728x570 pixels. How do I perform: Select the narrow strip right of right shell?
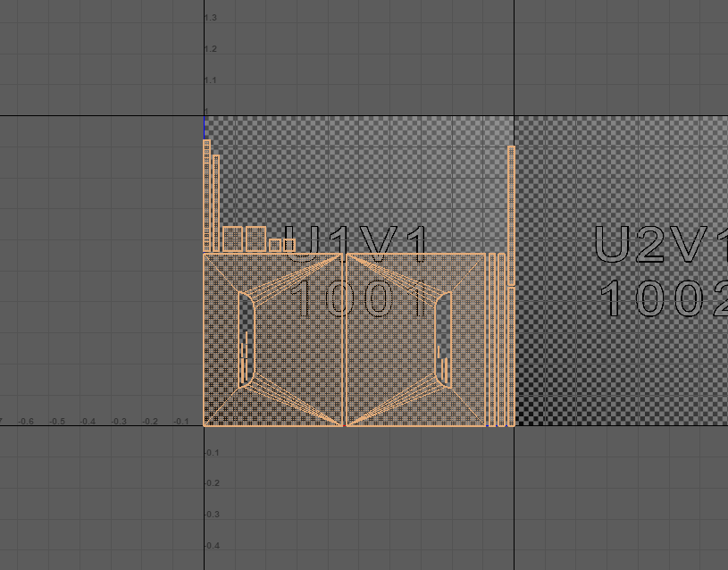pos(492,339)
